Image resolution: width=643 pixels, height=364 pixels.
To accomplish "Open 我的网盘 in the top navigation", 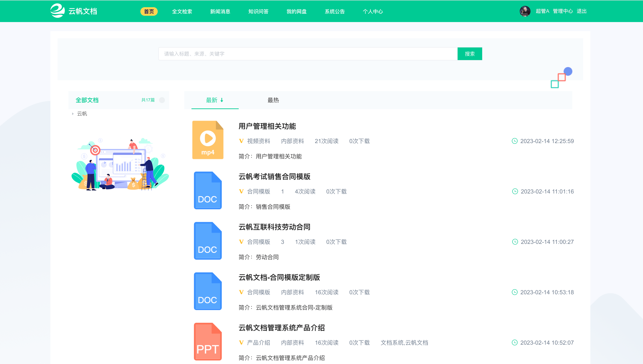I will [297, 11].
